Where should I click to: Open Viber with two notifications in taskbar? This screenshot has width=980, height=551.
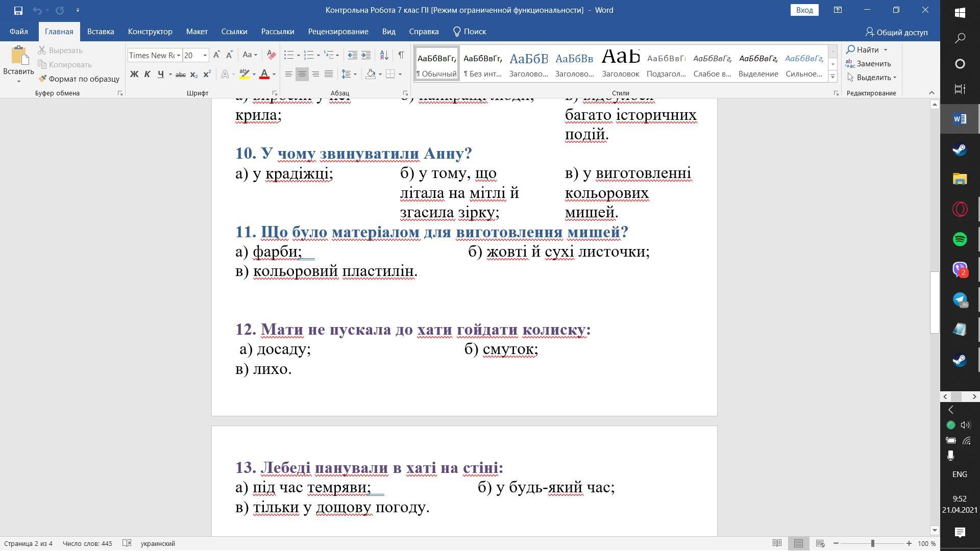click(960, 269)
